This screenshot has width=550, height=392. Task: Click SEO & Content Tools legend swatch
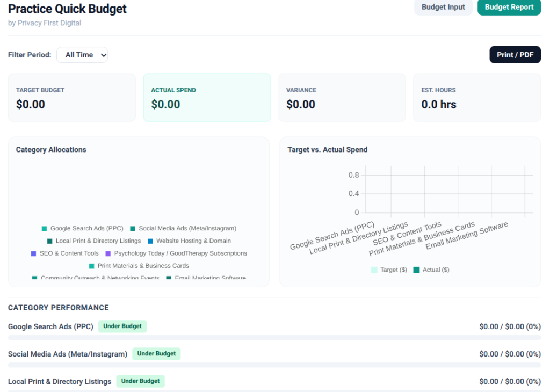[34, 253]
